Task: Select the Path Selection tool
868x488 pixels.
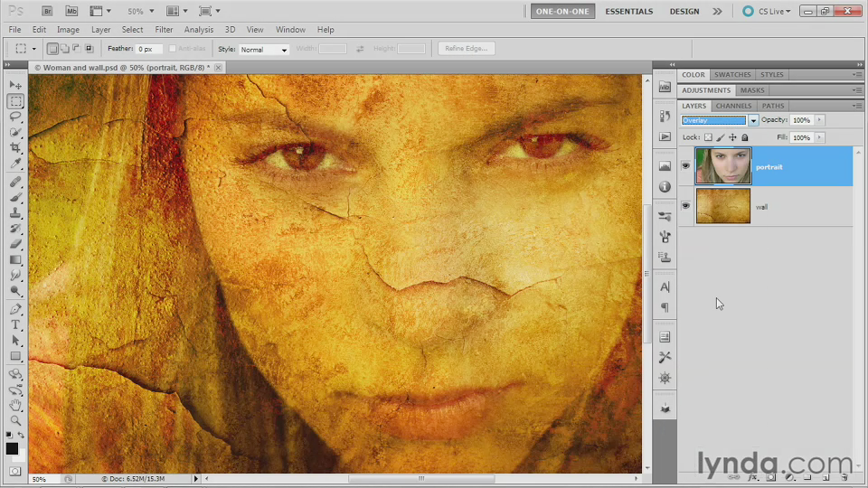Action: (15, 341)
